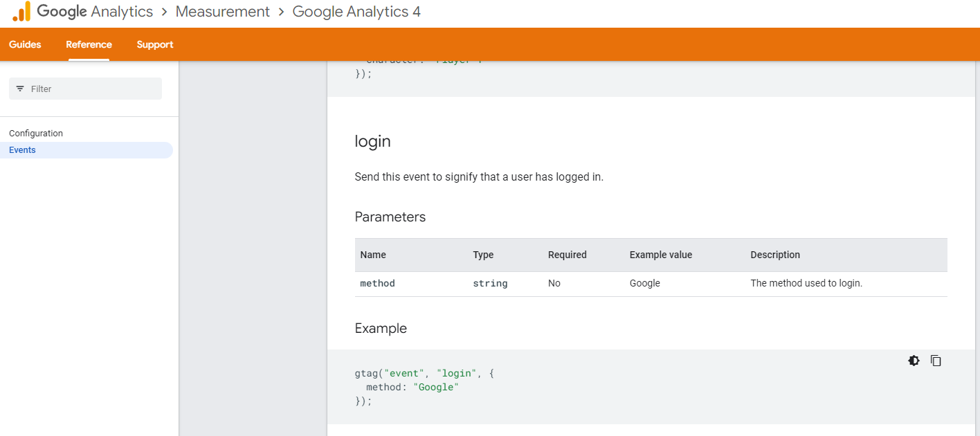Click the login section heading

tap(372, 141)
